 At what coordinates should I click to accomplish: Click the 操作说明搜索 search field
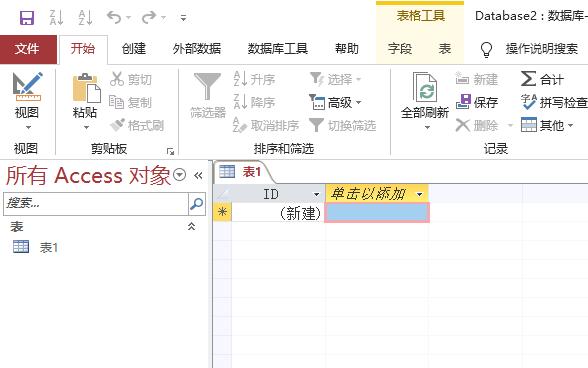pyautogui.click(x=542, y=49)
